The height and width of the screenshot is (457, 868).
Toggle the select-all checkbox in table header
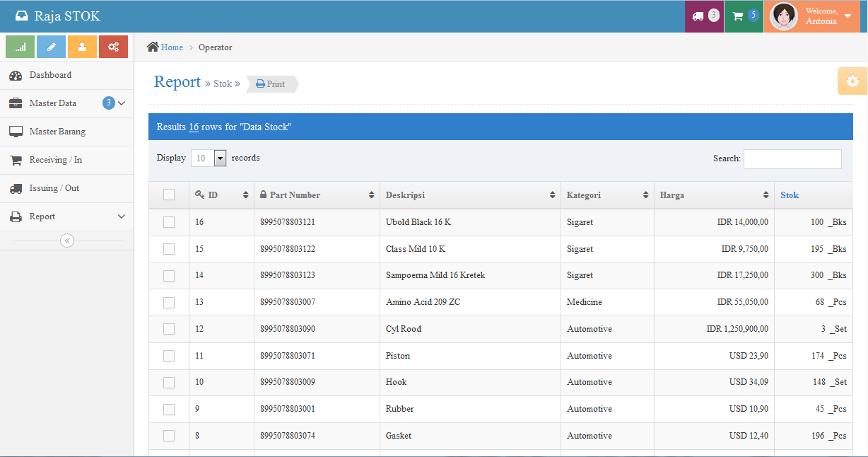coord(169,195)
